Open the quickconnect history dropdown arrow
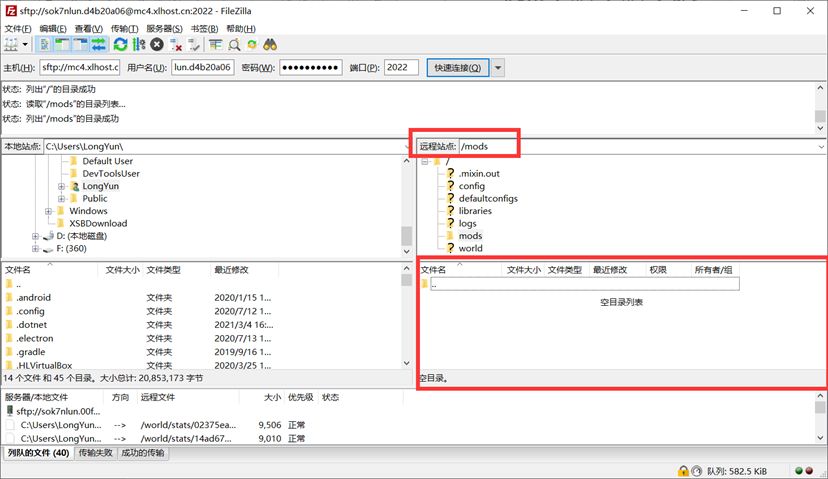The image size is (828, 479). pyautogui.click(x=498, y=68)
